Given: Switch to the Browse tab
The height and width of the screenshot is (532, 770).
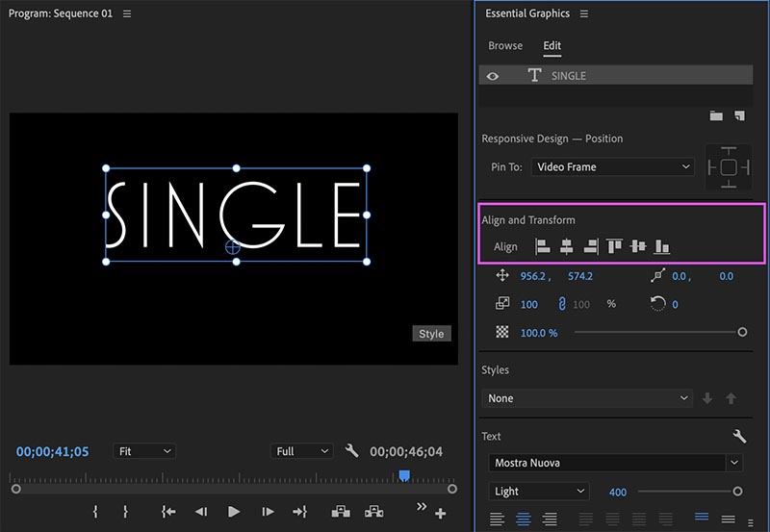Looking at the screenshot, I should 505,46.
